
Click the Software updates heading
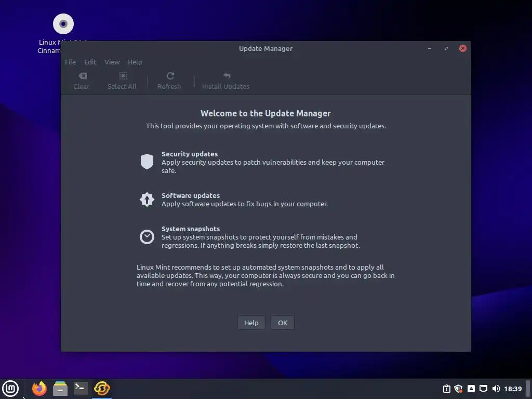click(191, 195)
